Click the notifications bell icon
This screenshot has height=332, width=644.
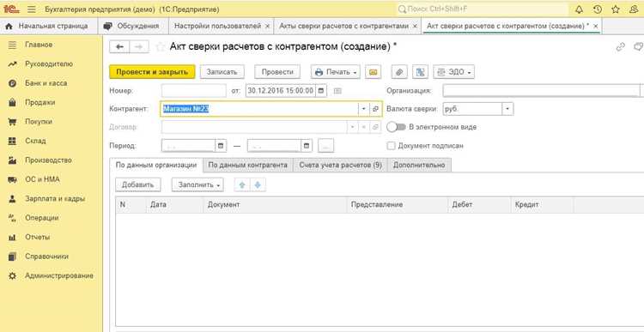[x=580, y=9]
